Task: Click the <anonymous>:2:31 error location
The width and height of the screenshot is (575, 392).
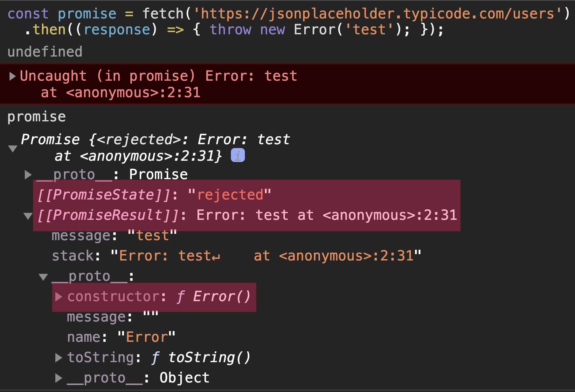Action: click(133, 93)
